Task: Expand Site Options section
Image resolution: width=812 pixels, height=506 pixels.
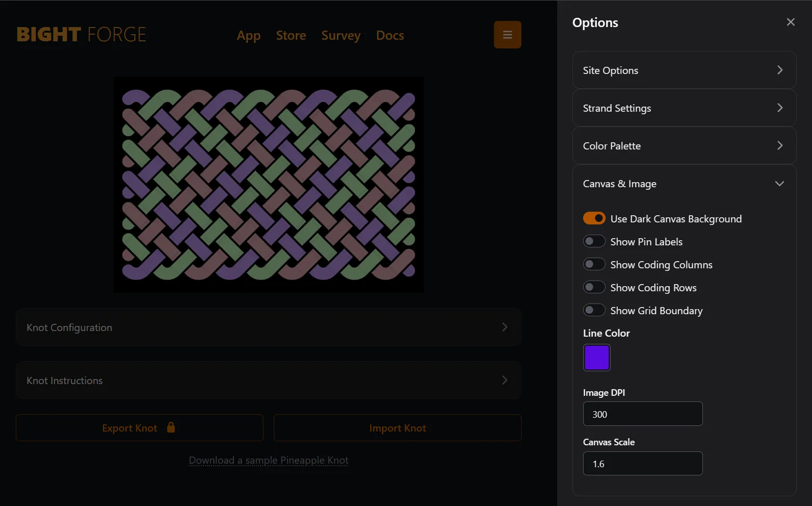Action: pos(684,70)
